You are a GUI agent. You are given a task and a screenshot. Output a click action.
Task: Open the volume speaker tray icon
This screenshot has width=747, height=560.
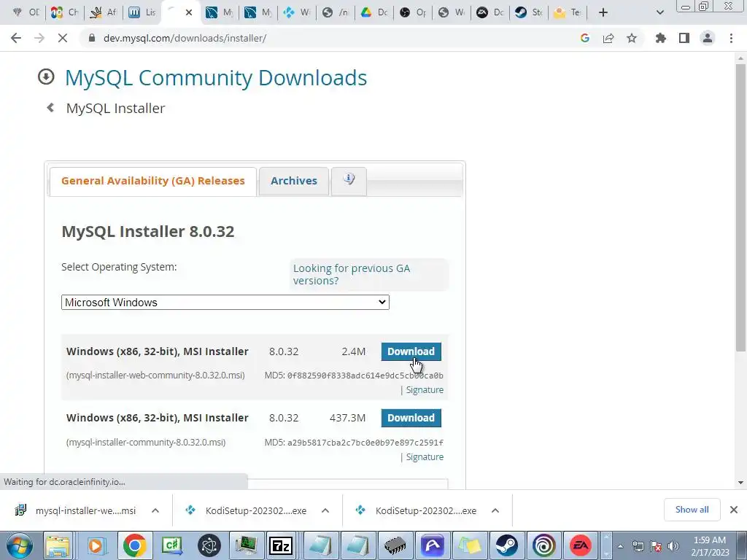click(673, 546)
